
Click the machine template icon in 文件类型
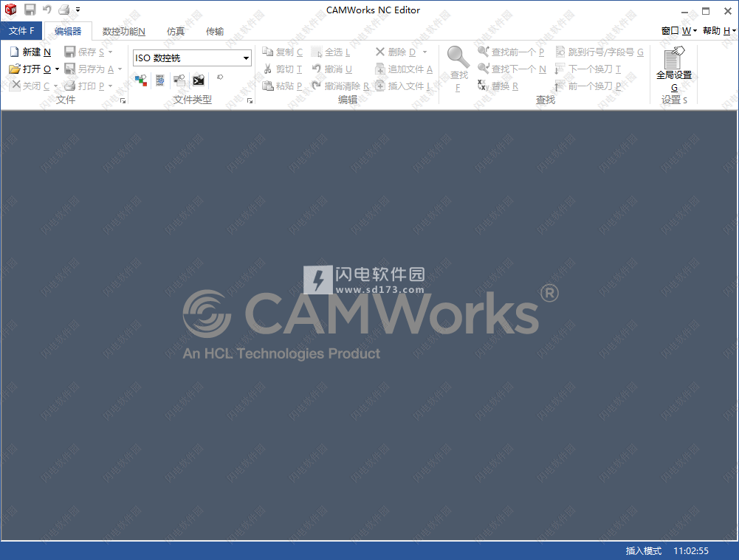click(x=179, y=80)
